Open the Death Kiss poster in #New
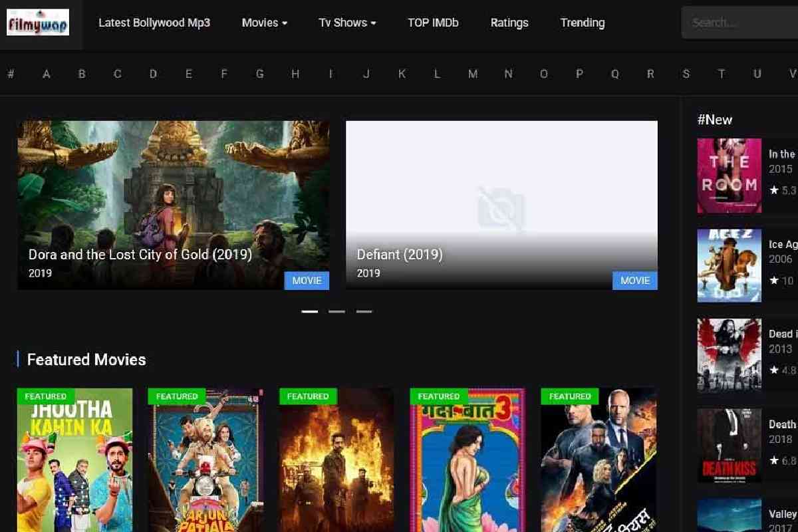The image size is (798, 532). 730,446
